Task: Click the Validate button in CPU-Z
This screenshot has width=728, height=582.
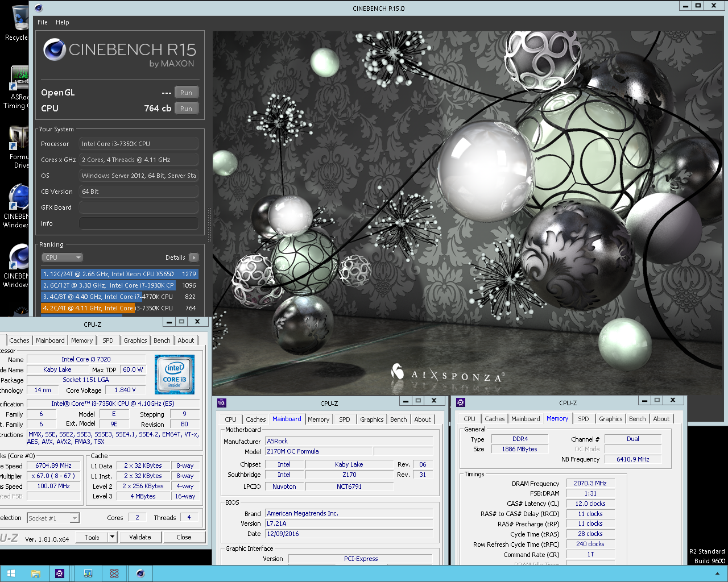Action: [140, 537]
